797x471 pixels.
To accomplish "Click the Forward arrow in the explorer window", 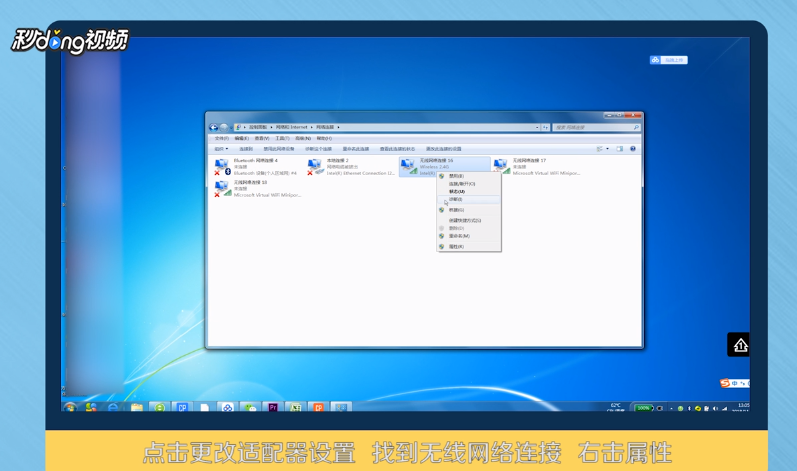I will pyautogui.click(x=223, y=127).
